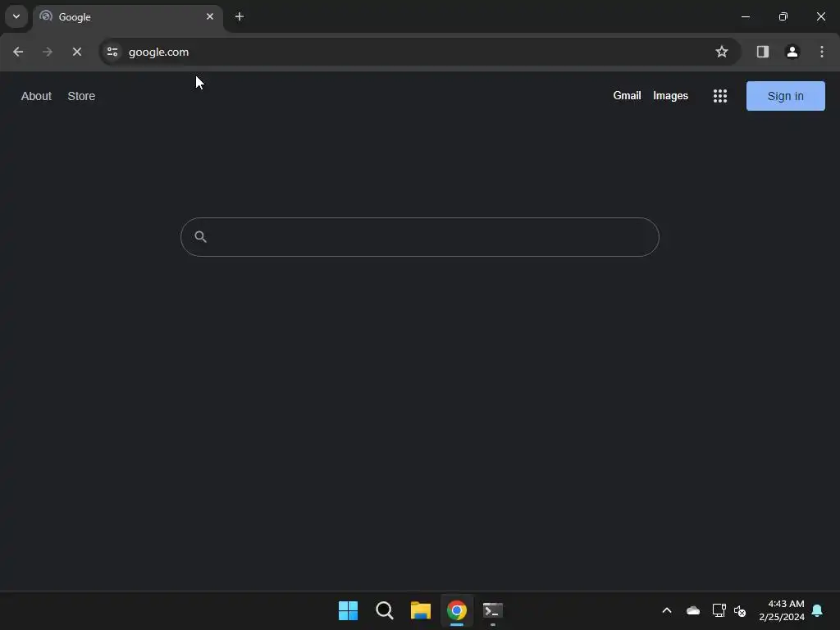Restore down the Chrome window
The height and width of the screenshot is (630, 840).
[783, 16]
